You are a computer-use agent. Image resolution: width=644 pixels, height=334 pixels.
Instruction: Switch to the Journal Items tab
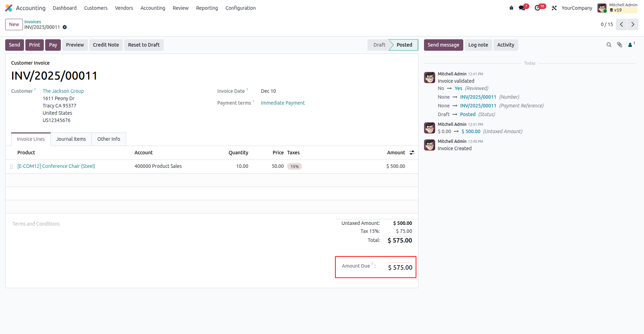[71, 139]
